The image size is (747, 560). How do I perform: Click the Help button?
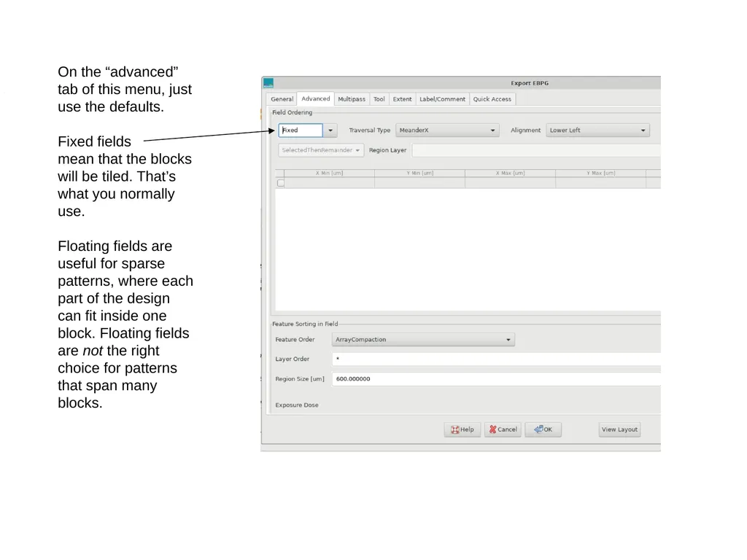point(462,429)
